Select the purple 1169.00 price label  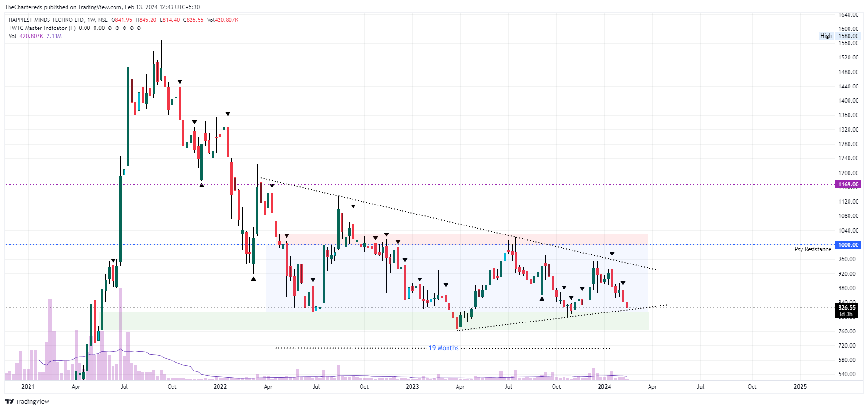click(848, 185)
